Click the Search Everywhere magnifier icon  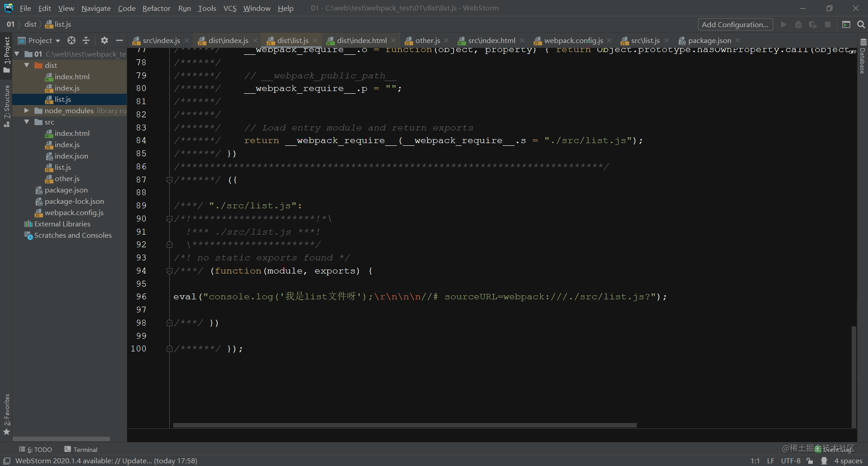coord(861,24)
